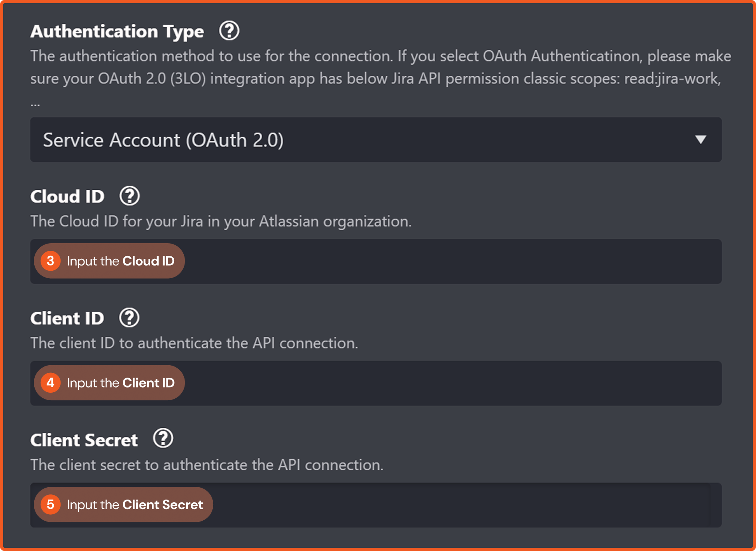Click the Client ID heading label
The image size is (756, 551).
[67, 319]
